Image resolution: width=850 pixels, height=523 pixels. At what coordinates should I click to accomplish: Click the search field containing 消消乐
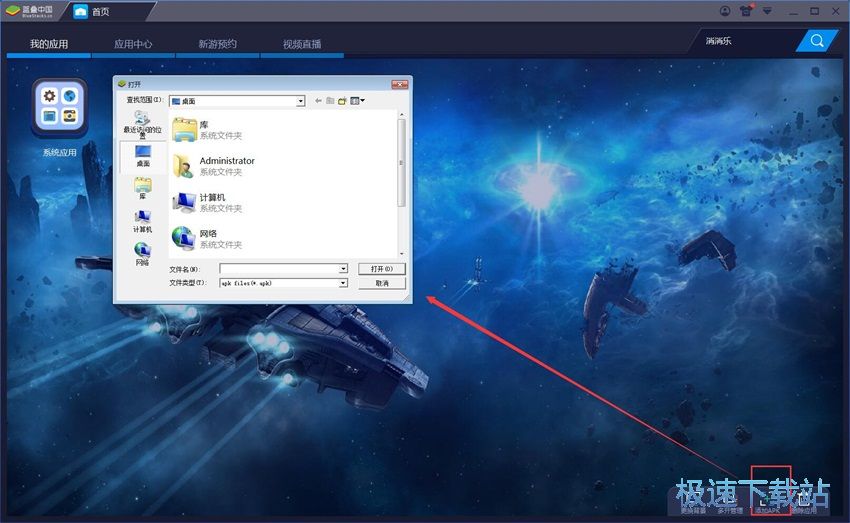point(745,41)
